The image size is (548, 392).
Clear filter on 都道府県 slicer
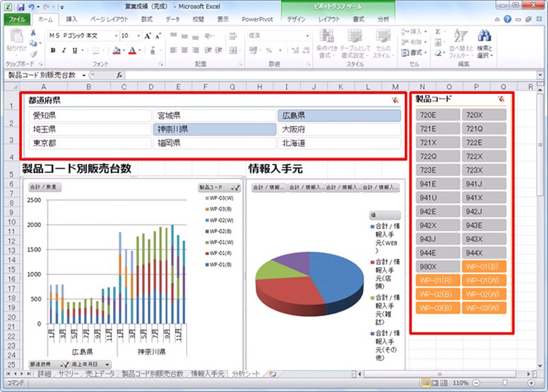tap(395, 100)
